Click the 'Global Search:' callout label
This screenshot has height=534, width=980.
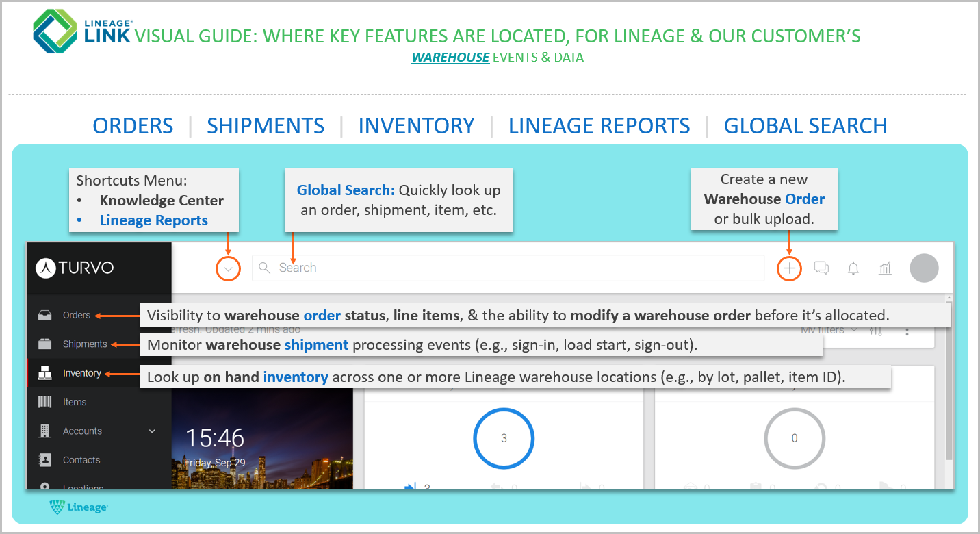click(x=346, y=190)
